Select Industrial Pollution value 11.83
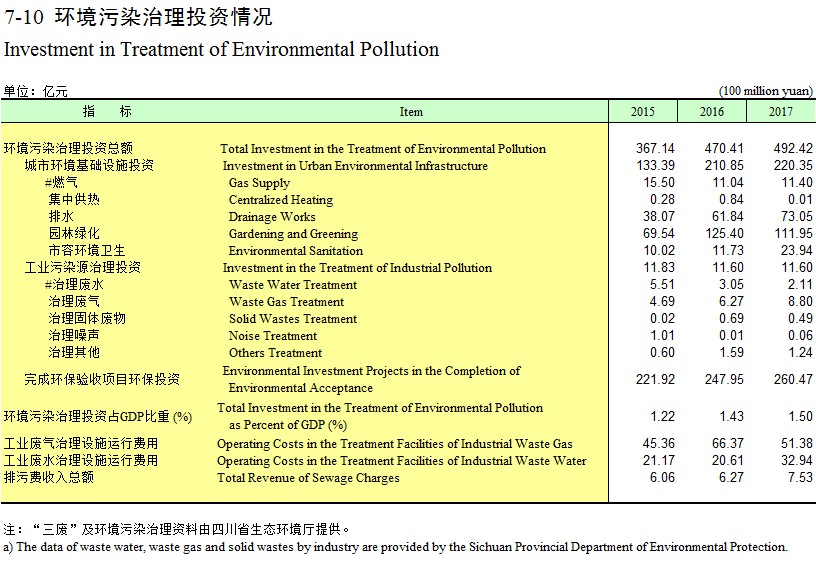816x572 pixels. click(659, 268)
